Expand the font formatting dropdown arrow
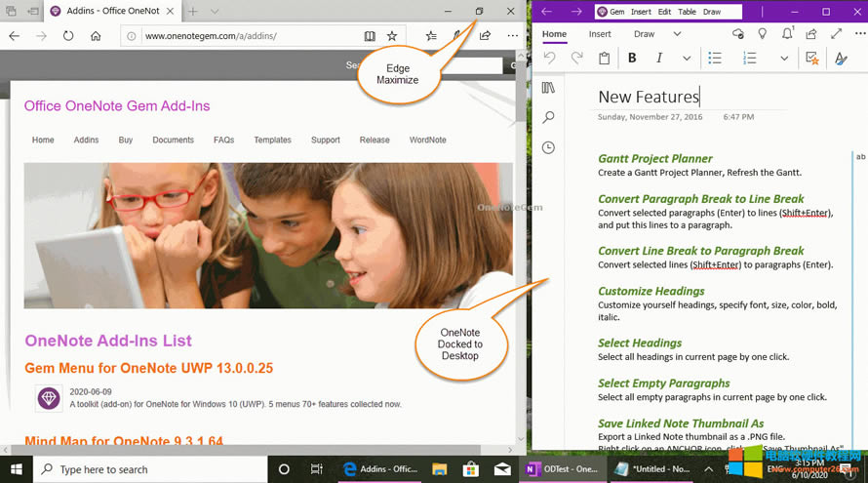 tap(687, 59)
